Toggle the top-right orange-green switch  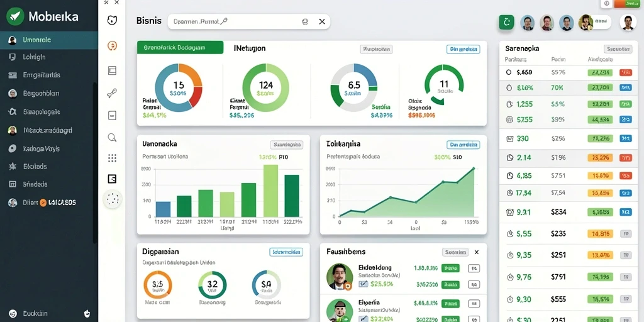click(626, 3)
